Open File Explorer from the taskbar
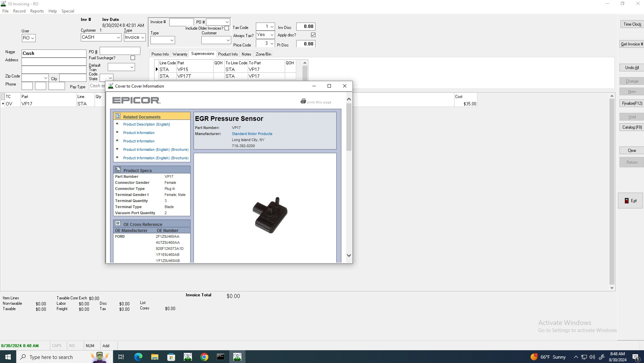The image size is (644, 363). click(x=155, y=357)
